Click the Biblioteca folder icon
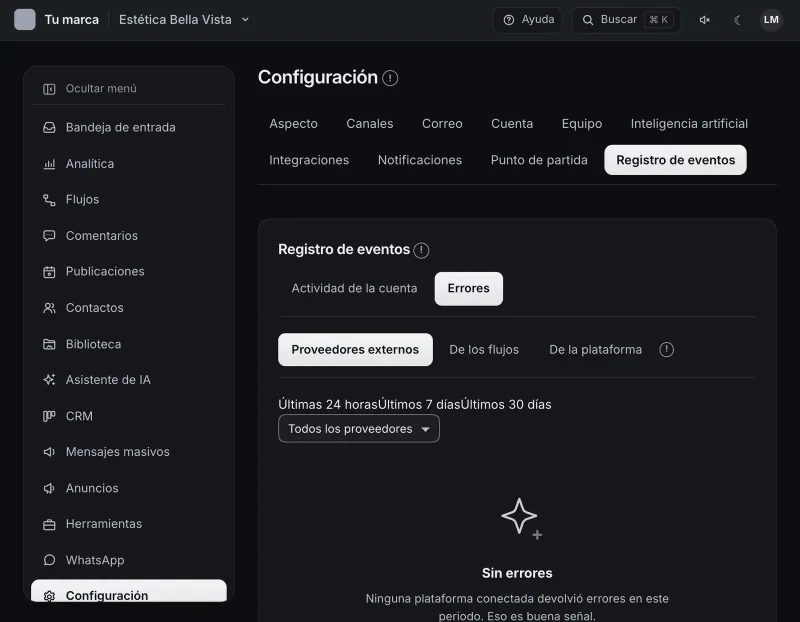Image resolution: width=800 pixels, height=622 pixels. coord(49,344)
